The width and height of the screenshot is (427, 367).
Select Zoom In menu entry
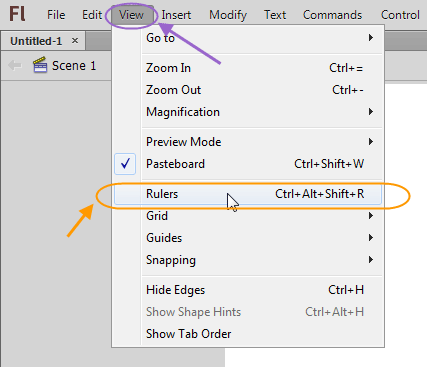(x=248, y=68)
